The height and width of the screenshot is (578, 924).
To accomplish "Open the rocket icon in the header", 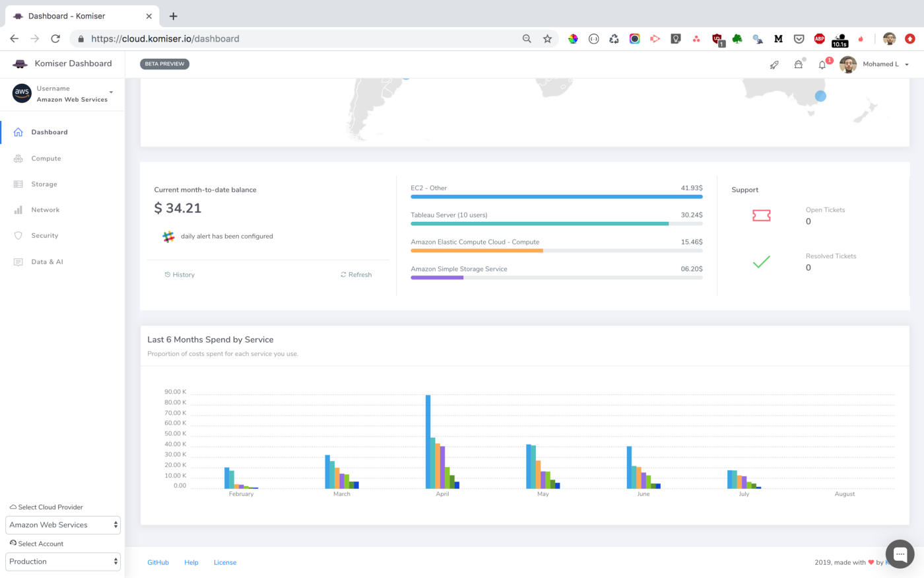I will pos(774,65).
